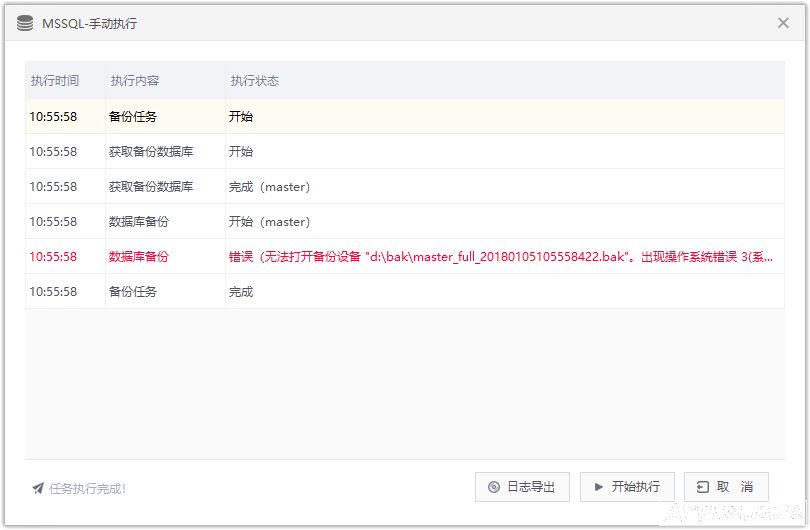Click the 取消 button
Screen dimensions: 810x530
726,487
